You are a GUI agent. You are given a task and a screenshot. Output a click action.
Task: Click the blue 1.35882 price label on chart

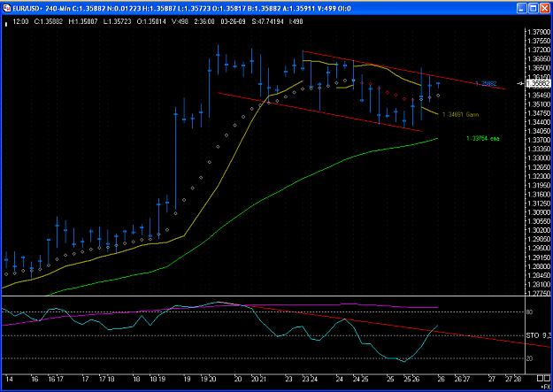point(486,84)
